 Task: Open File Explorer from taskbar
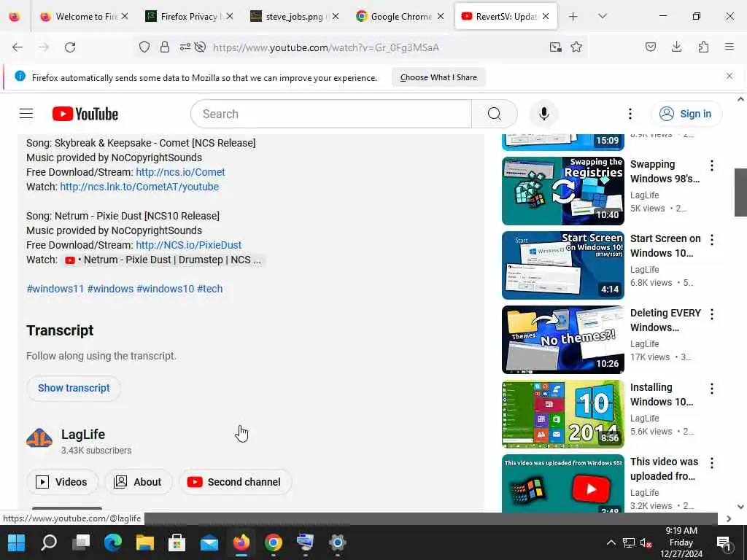145,542
